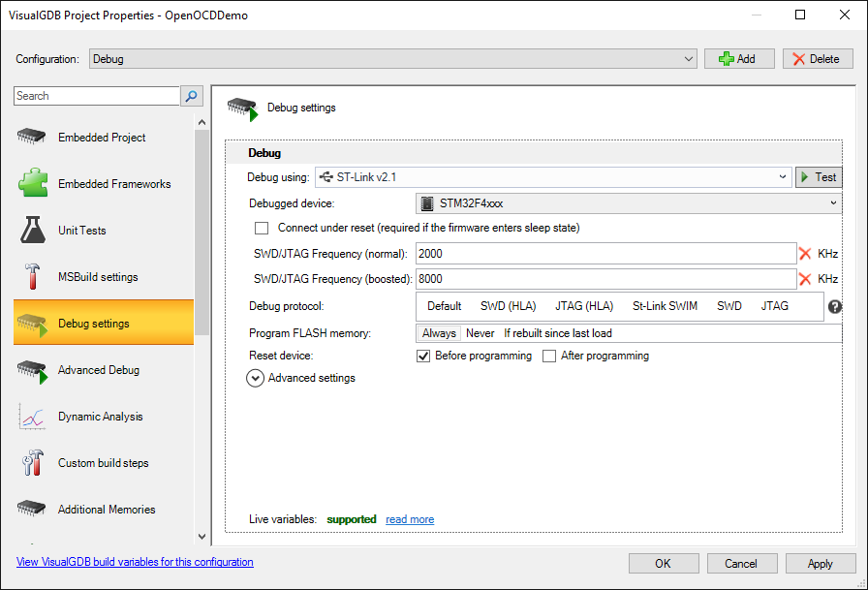Click the MSBuild settings hammer icon
This screenshot has height=590, width=868.
[x=32, y=276]
